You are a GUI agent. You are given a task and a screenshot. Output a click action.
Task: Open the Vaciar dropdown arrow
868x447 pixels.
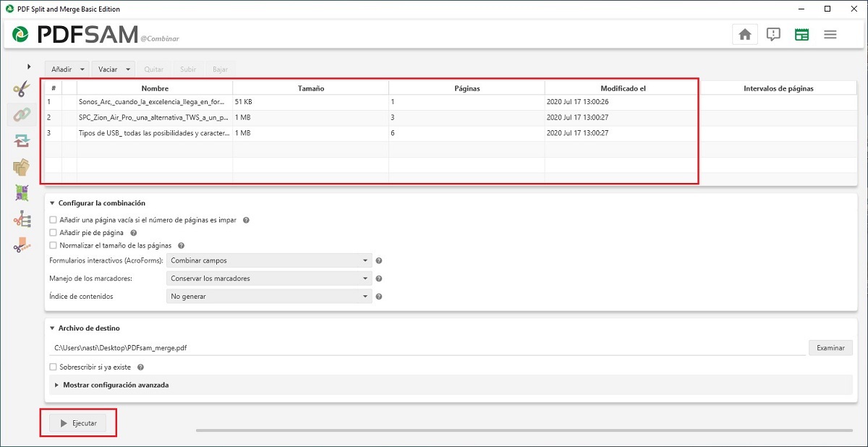(129, 69)
